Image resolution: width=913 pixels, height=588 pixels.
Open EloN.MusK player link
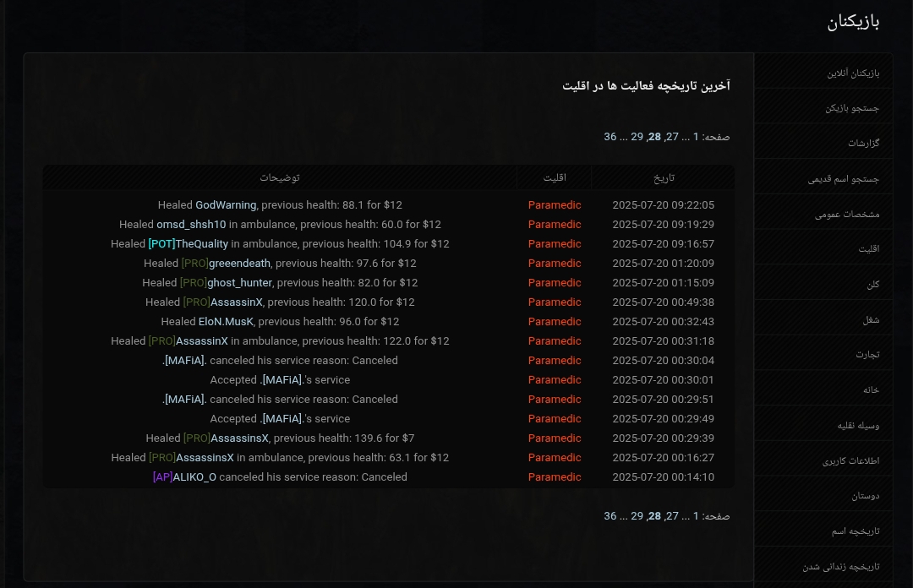[x=226, y=321]
